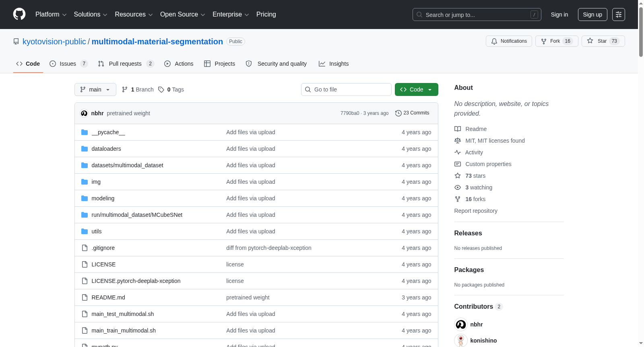Open the Projects tab

pos(219,64)
